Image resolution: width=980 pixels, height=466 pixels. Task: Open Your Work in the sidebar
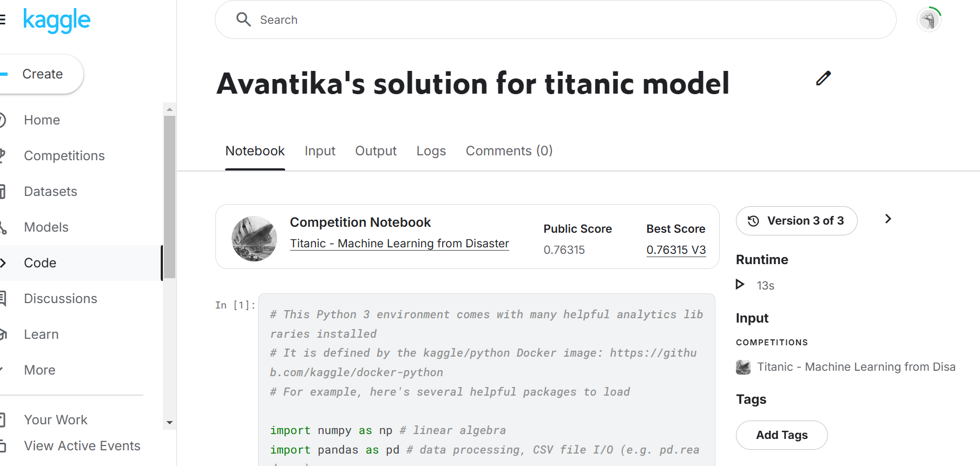[56, 420]
